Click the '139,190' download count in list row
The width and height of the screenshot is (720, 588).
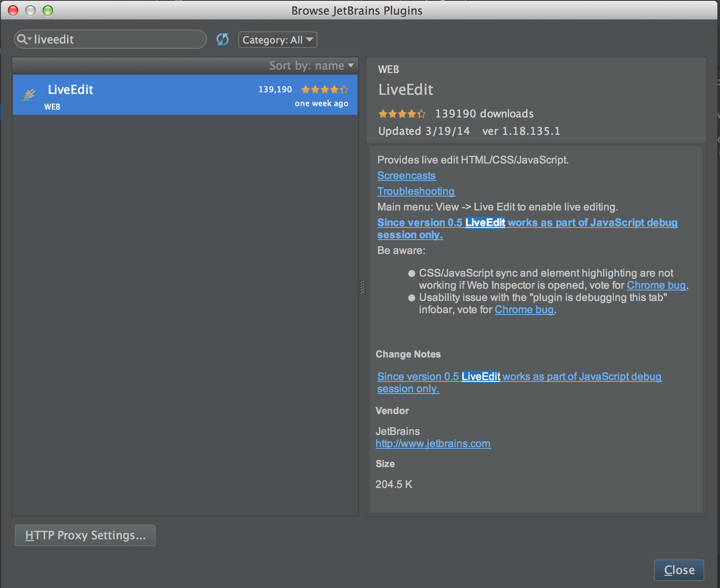tap(275, 90)
